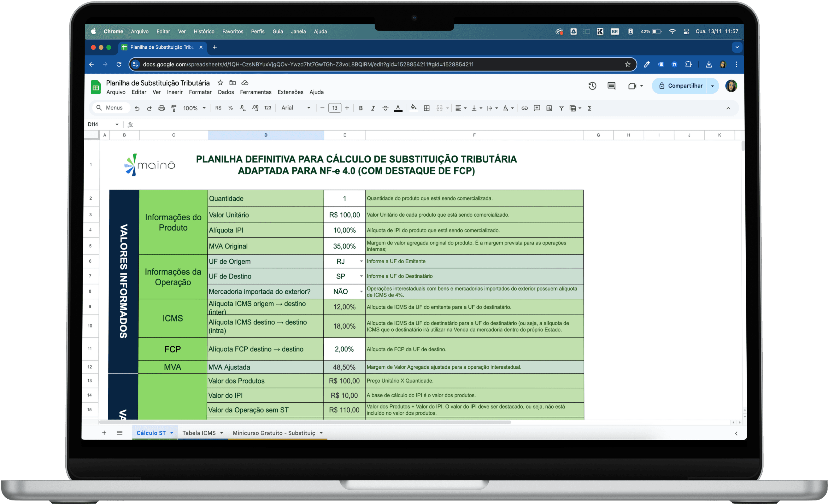Open vertical align dropdown
The height and width of the screenshot is (504, 828).
477,108
